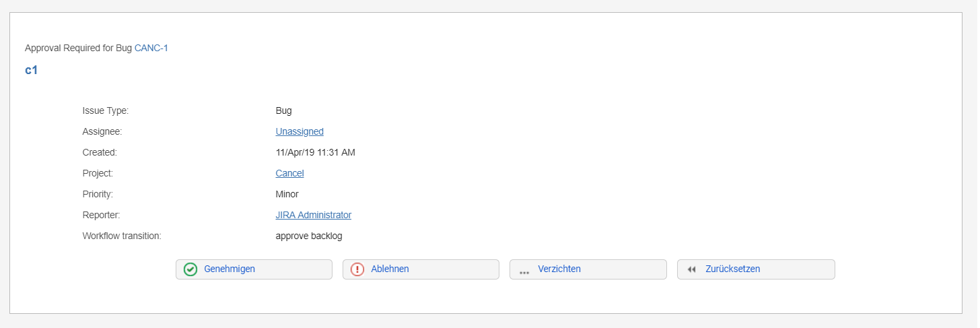
Task: Click the red exclamation reject icon
Action: coord(357,269)
